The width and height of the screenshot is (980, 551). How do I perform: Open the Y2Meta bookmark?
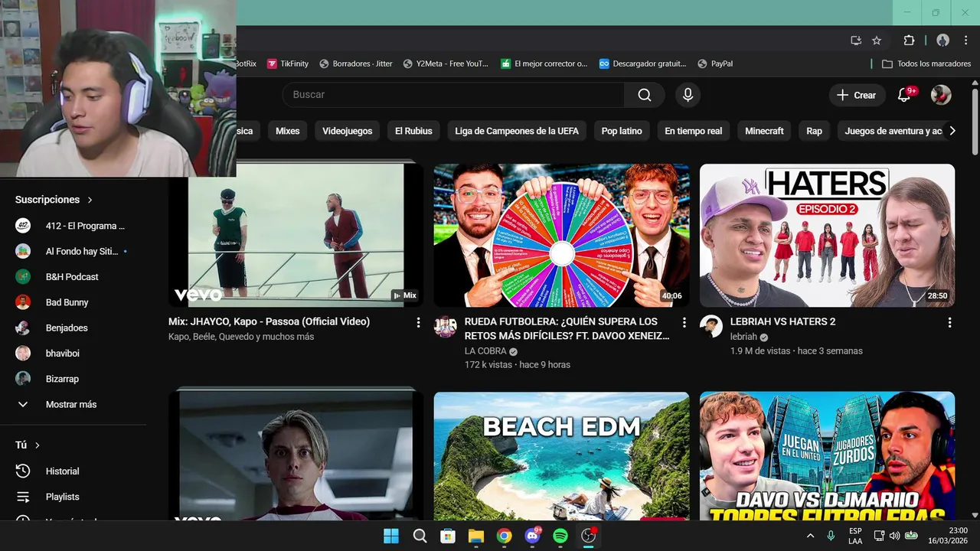click(446, 64)
